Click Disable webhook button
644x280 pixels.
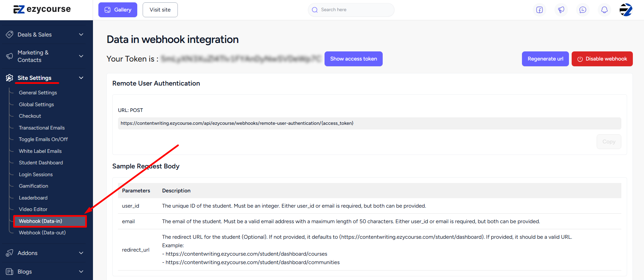click(602, 59)
